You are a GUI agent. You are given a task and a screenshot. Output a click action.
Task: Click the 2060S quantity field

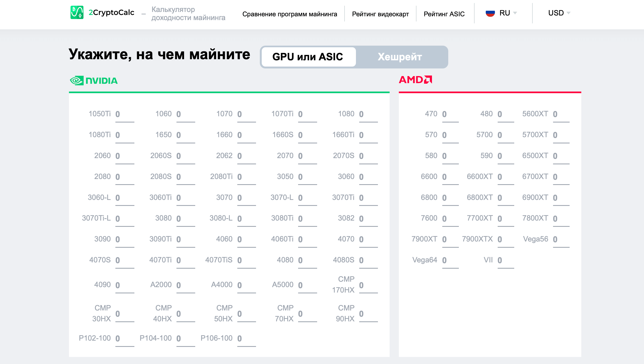(186, 156)
